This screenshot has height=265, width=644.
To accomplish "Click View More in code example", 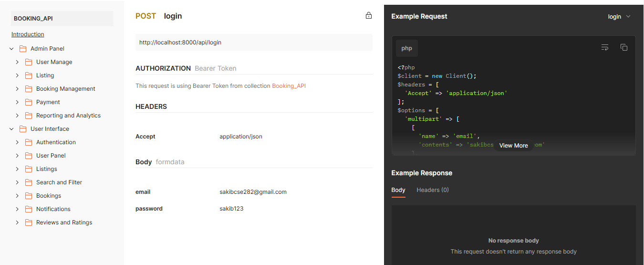I will click(513, 146).
